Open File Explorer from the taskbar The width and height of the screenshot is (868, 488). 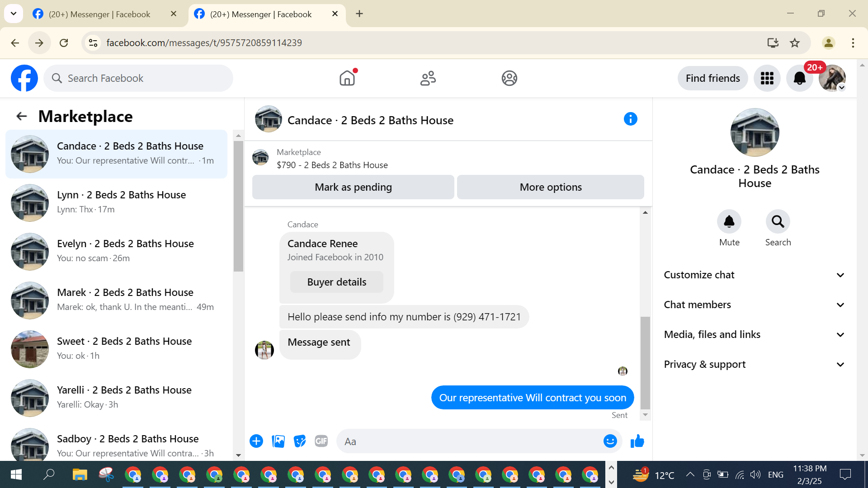tap(80, 474)
